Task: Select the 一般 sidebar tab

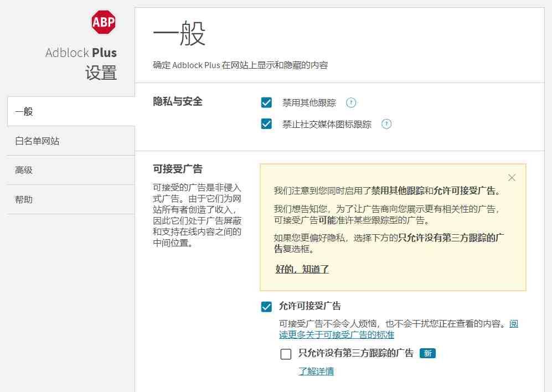Action: pyautogui.click(x=71, y=111)
